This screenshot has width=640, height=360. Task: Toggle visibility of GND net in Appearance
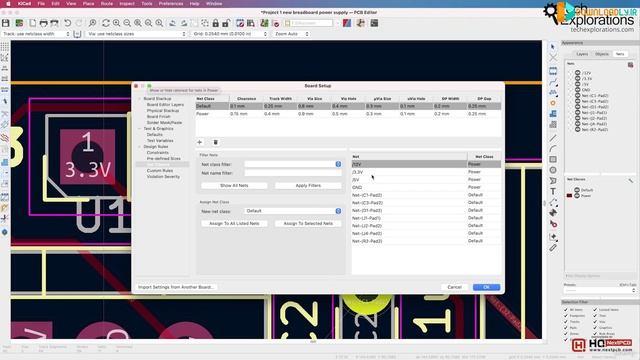[x=578, y=90]
